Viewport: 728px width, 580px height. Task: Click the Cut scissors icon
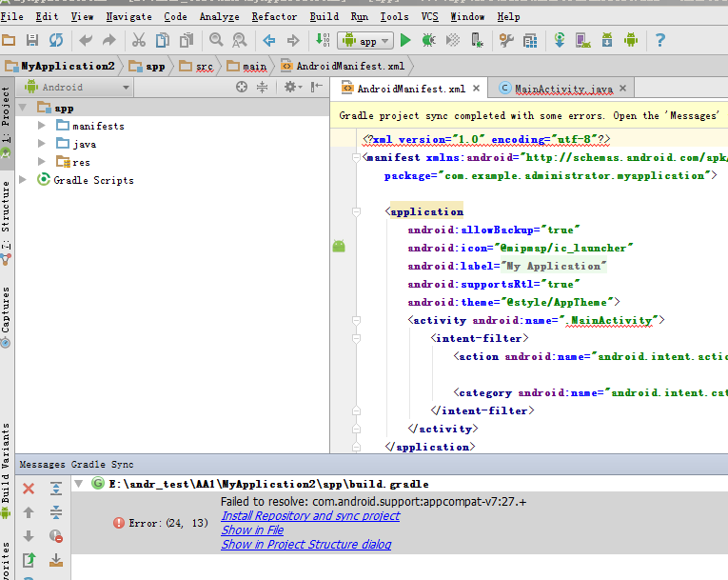138,40
